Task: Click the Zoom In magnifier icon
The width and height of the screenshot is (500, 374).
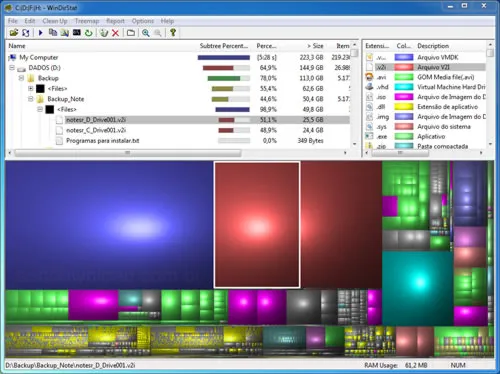Action: (146, 33)
